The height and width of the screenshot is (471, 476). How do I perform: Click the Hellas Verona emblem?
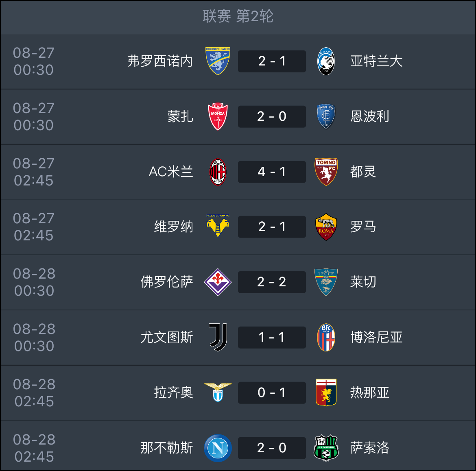point(218,226)
